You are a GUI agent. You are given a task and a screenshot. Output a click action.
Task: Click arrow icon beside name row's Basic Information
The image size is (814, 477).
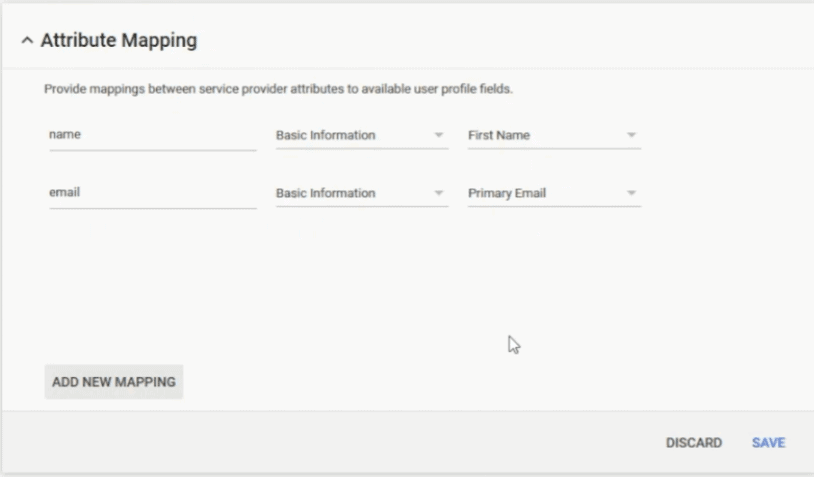pyautogui.click(x=439, y=135)
